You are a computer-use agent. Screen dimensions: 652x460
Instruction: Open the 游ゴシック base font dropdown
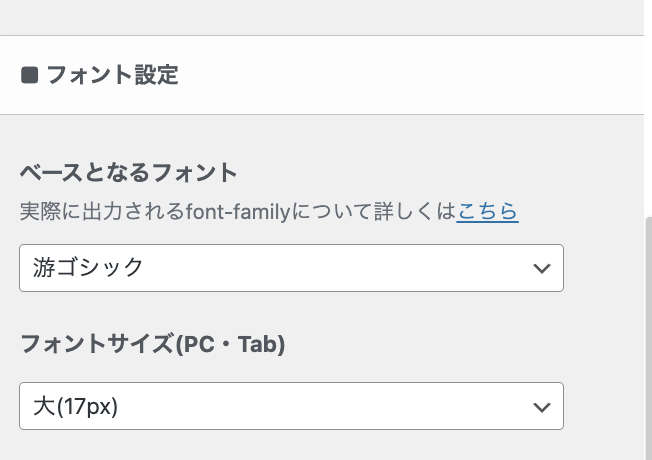click(x=290, y=268)
